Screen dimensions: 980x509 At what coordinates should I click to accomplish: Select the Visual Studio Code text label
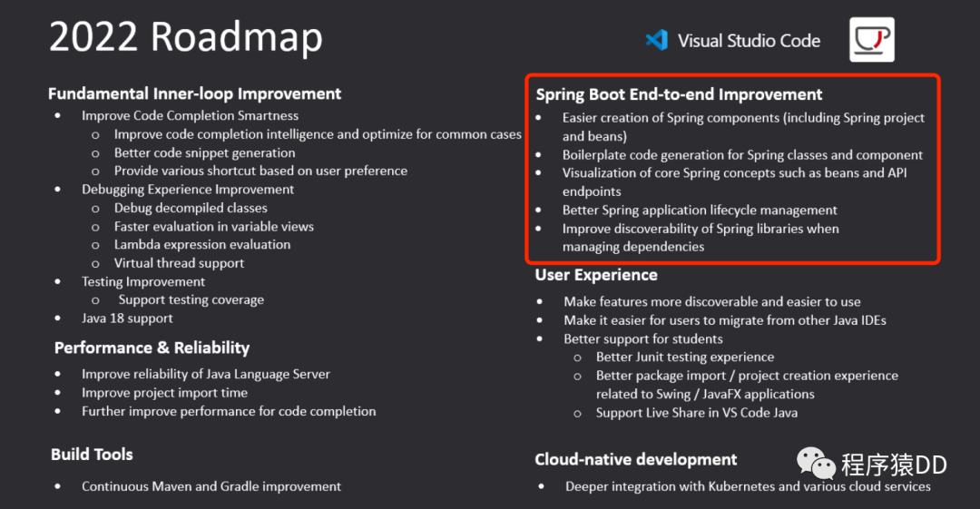pyautogui.click(x=749, y=41)
